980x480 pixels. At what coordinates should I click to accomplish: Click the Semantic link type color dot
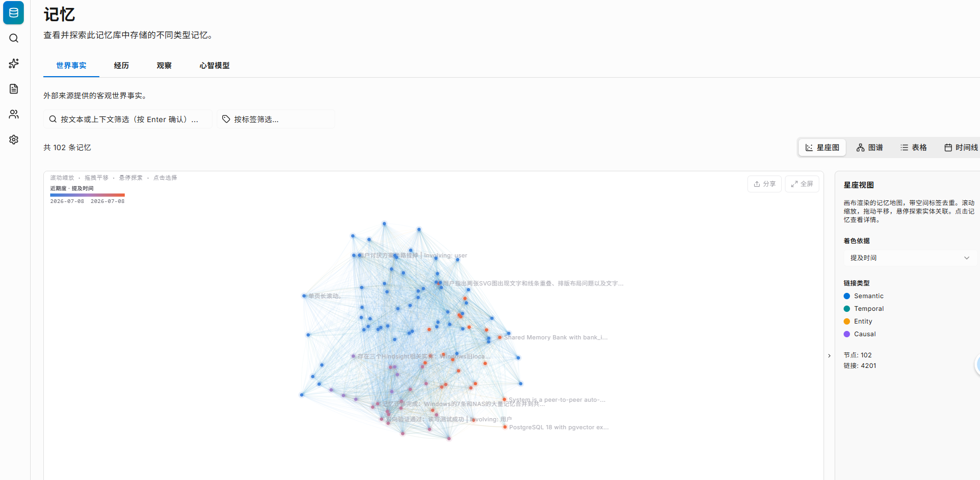click(x=847, y=296)
